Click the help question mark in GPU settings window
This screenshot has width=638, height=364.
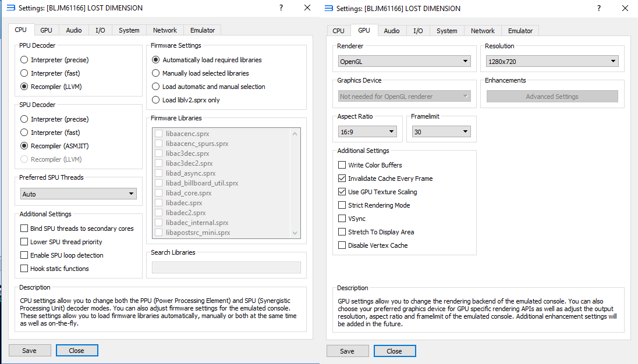(x=598, y=9)
